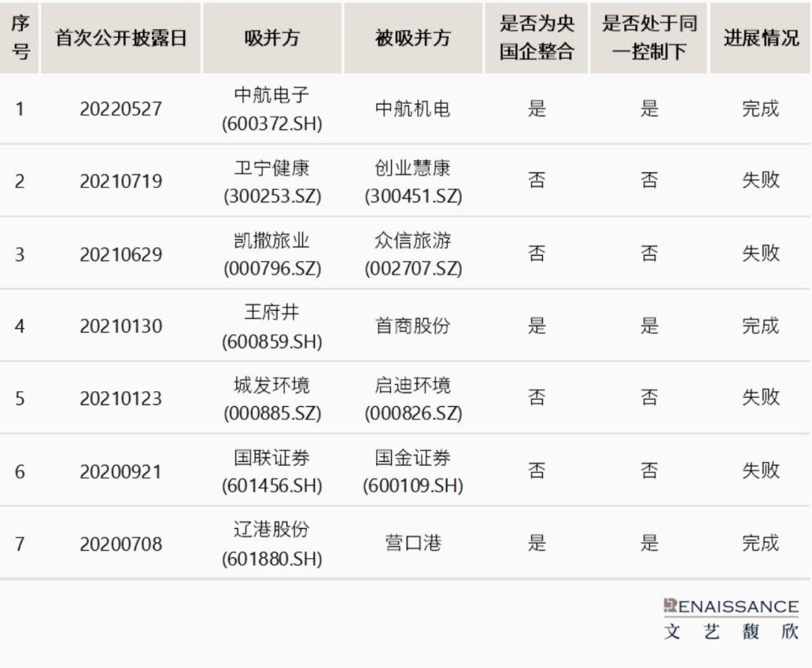Select the 营口港 cell

(x=413, y=543)
